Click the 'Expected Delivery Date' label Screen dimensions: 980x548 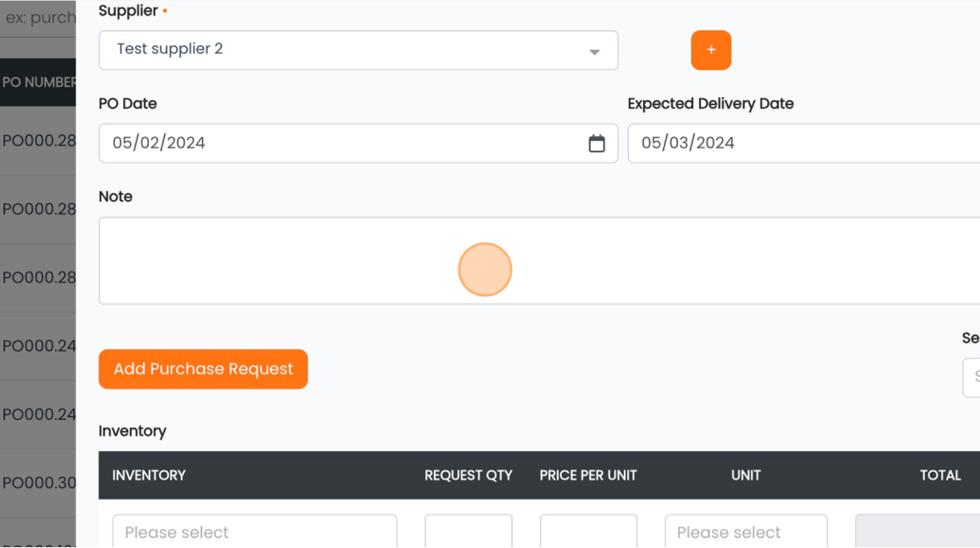(711, 103)
